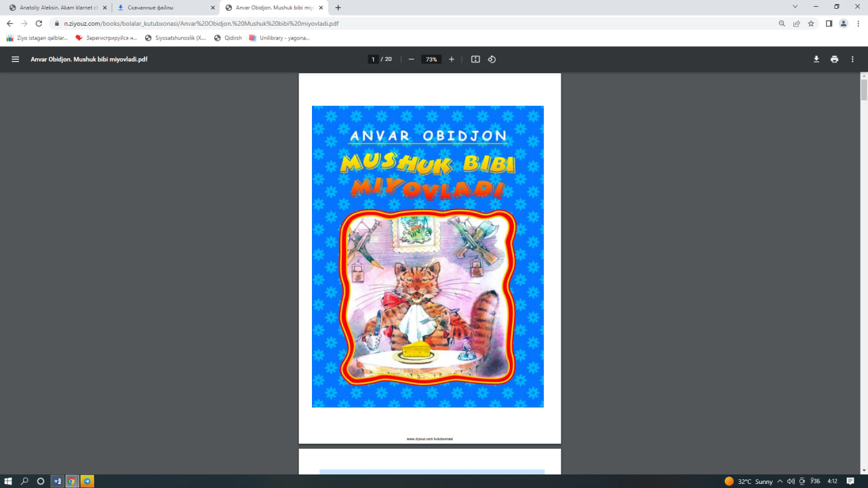Click the PDF zoom in plus button
The height and width of the screenshot is (488, 868).
pyautogui.click(x=452, y=59)
